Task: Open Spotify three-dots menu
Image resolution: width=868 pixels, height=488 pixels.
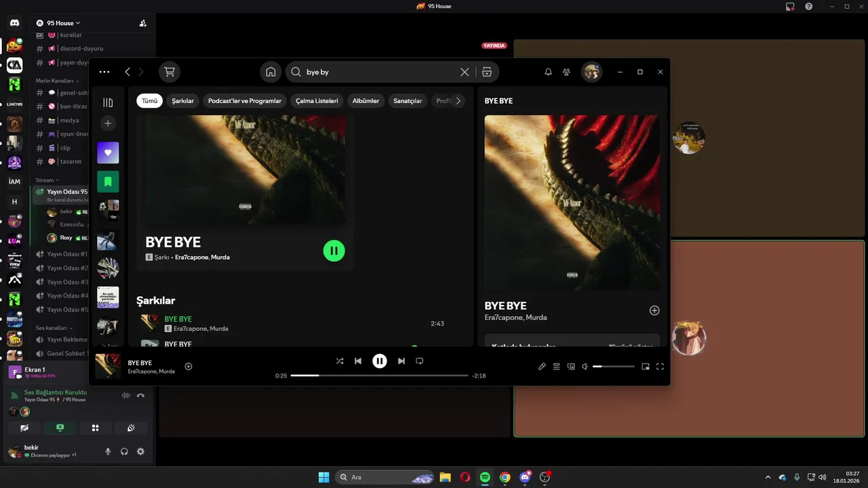Action: (104, 72)
